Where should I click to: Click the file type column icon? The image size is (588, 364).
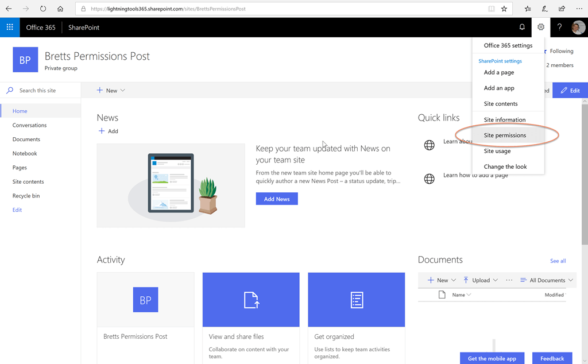442,295
